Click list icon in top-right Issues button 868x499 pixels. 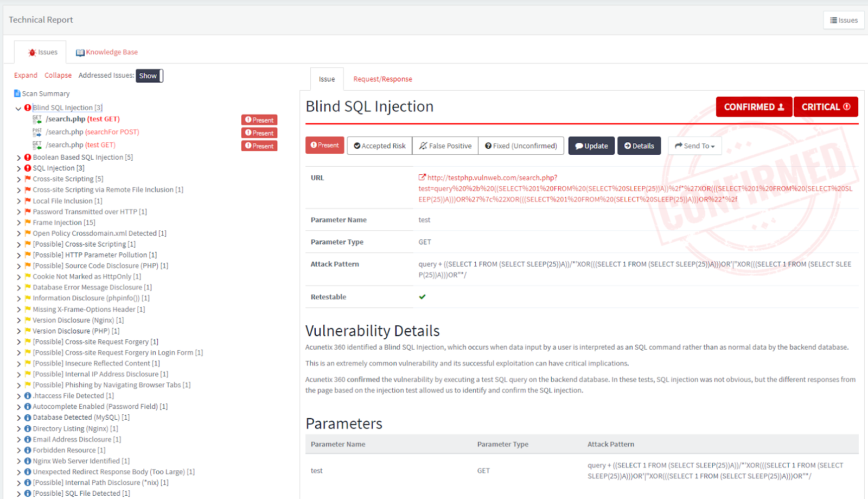833,20
